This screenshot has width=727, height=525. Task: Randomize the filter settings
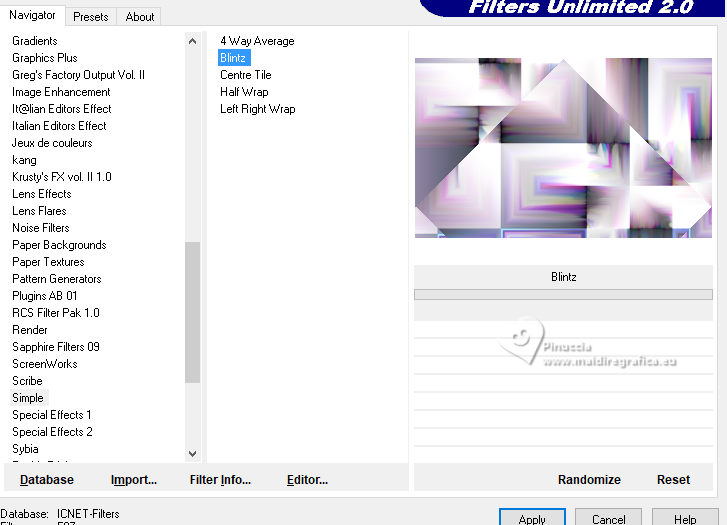[589, 480]
